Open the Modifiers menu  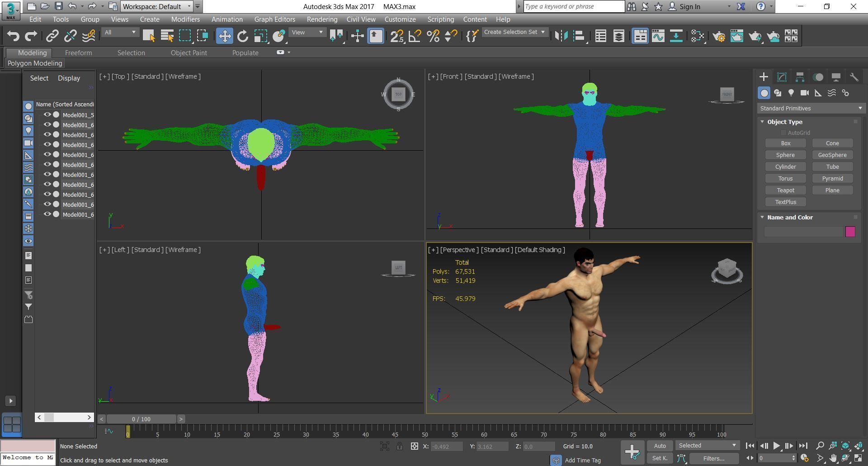pos(185,19)
